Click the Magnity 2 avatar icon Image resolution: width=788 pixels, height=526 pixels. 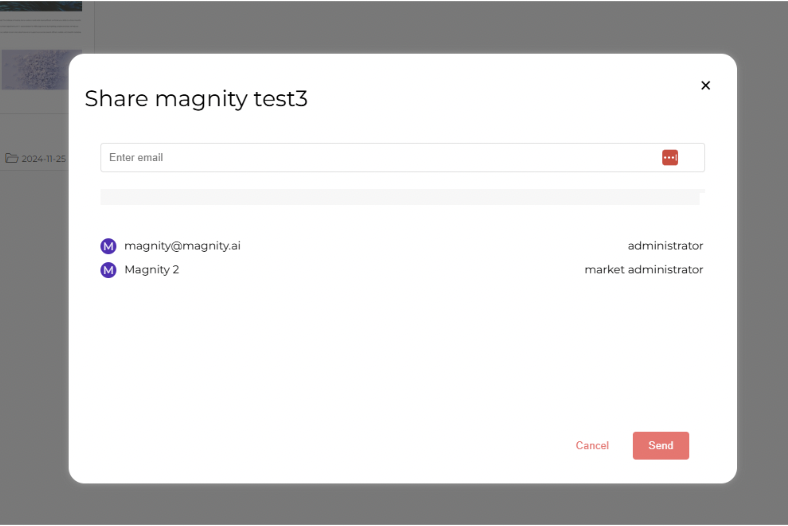point(108,270)
